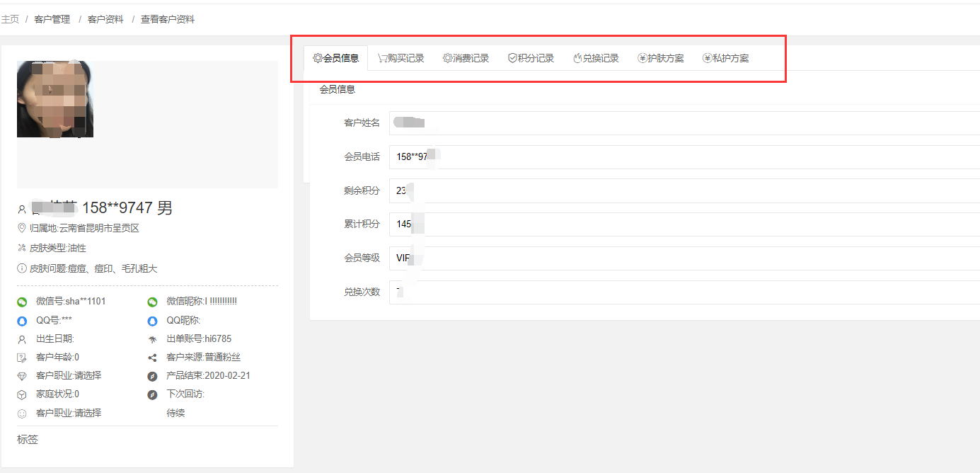Click the QQ icon next to QQ号

(x=22, y=321)
